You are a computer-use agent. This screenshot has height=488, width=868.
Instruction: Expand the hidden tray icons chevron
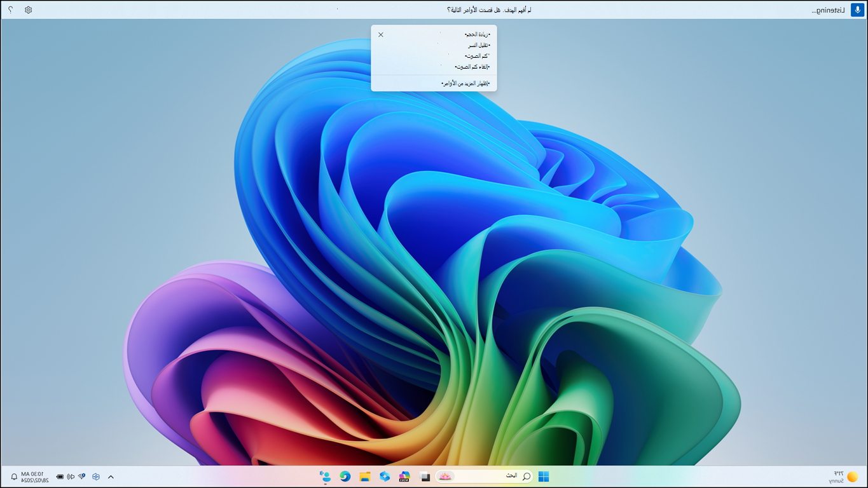[111, 477]
